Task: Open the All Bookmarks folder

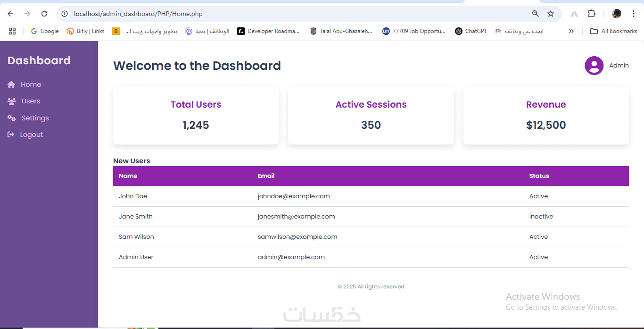Action: pos(613,31)
